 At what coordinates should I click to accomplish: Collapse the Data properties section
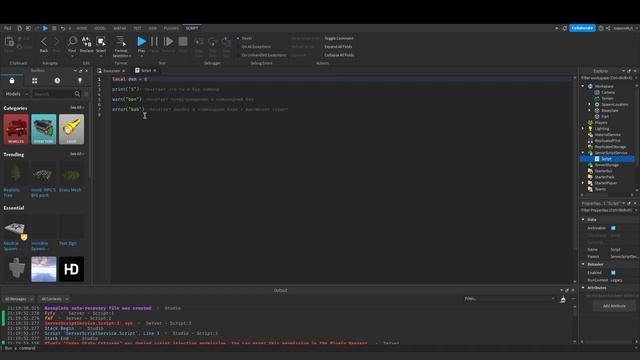point(583,220)
